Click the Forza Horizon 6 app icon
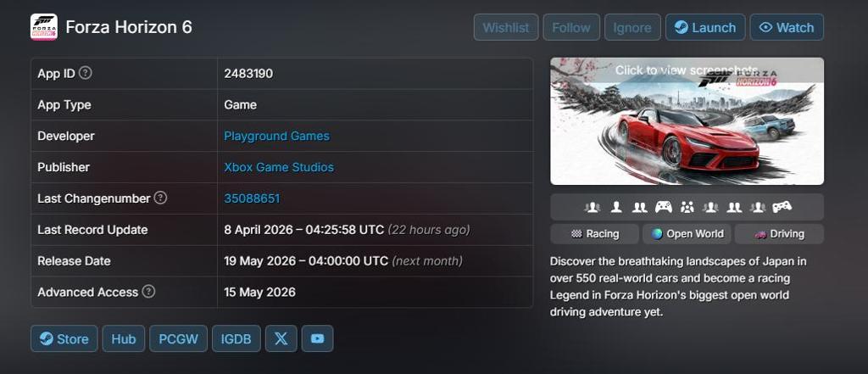Image resolution: width=868 pixels, height=374 pixels. click(44, 27)
